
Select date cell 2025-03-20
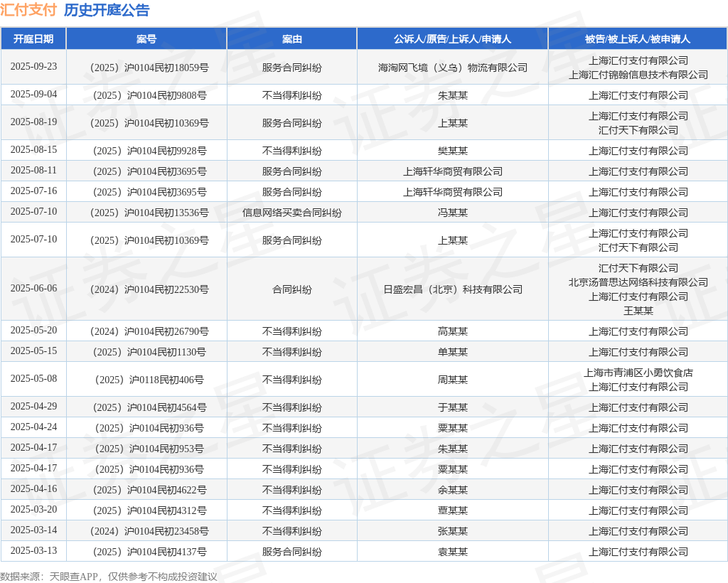tap(33, 510)
